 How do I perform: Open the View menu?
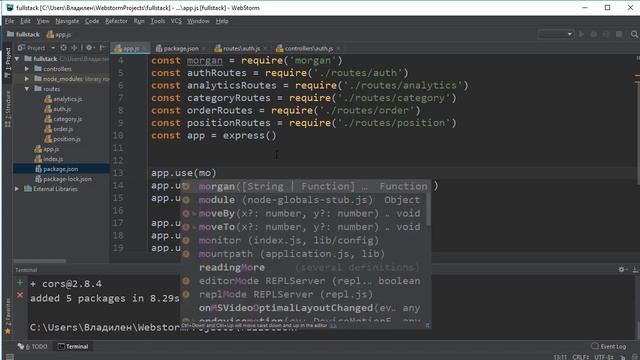click(x=43, y=21)
